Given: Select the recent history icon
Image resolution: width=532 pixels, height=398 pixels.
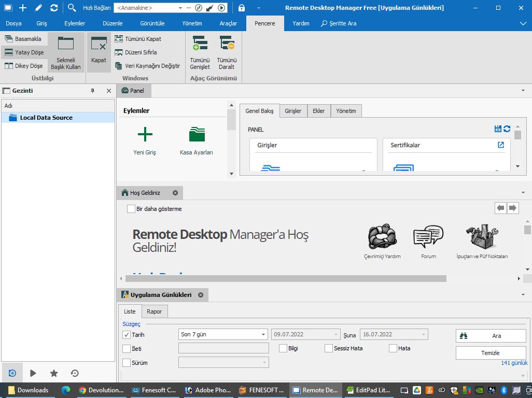Looking at the screenshot, I should point(75,373).
